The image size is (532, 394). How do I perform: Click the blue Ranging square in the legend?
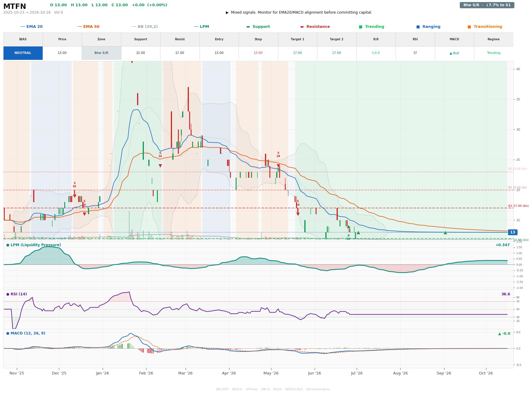pyautogui.click(x=418, y=27)
